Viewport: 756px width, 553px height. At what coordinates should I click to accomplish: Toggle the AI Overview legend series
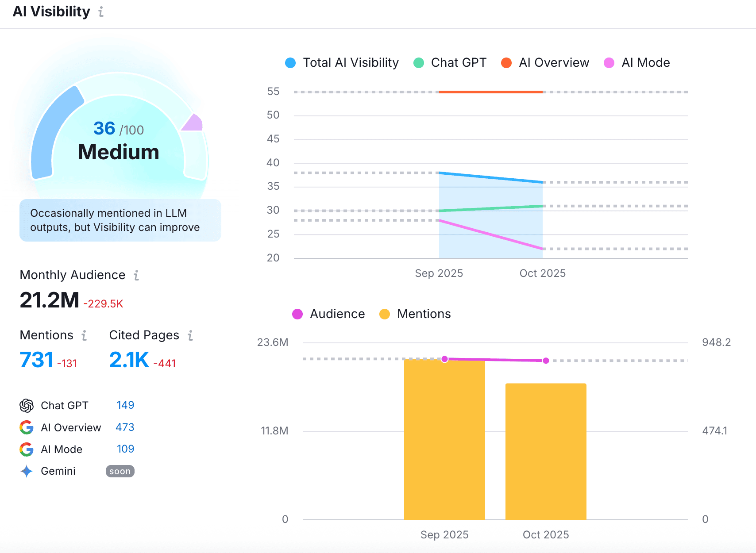(545, 63)
